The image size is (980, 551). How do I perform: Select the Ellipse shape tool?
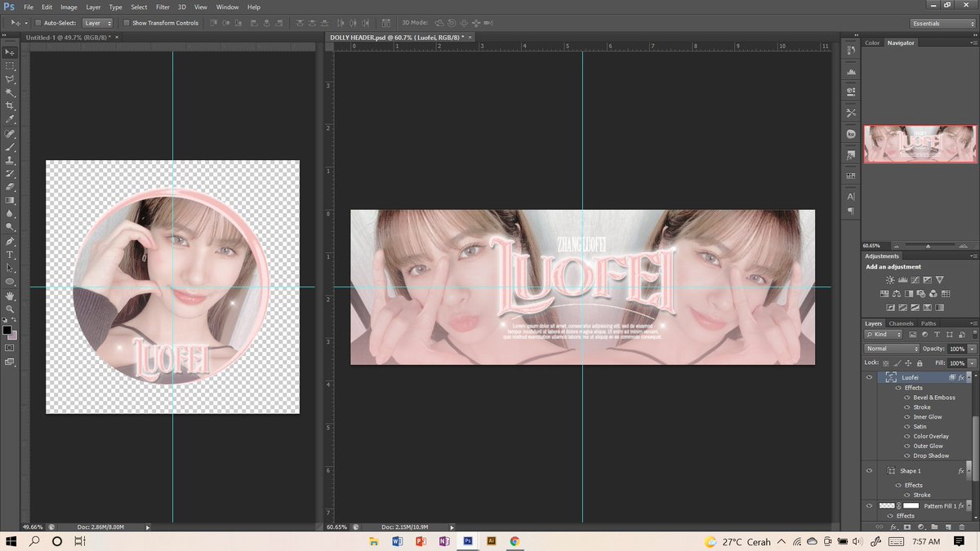11,282
